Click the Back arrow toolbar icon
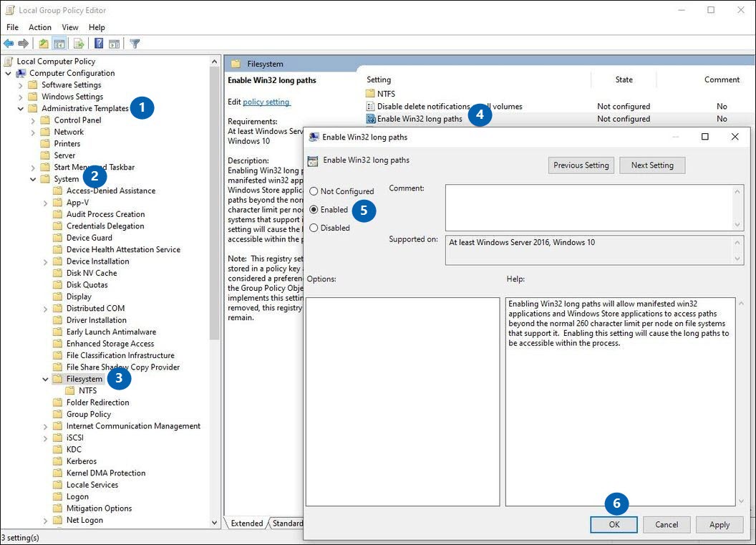756x545 pixels. point(9,44)
